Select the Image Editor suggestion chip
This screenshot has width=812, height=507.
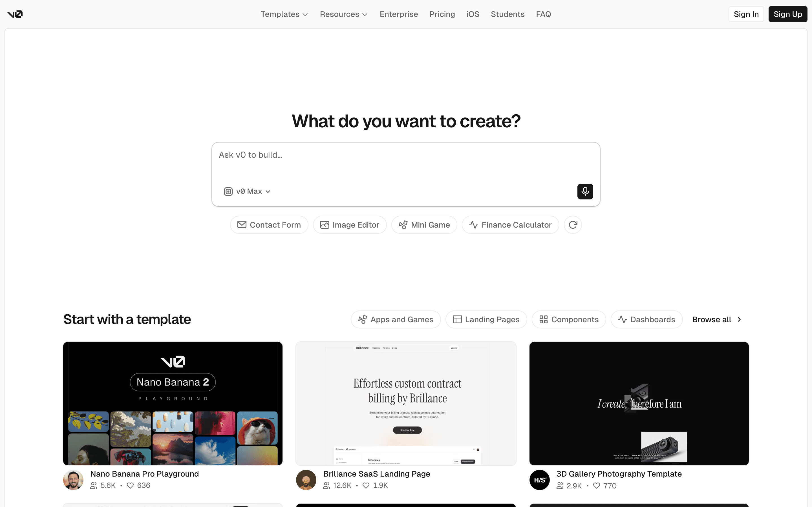[350, 225]
